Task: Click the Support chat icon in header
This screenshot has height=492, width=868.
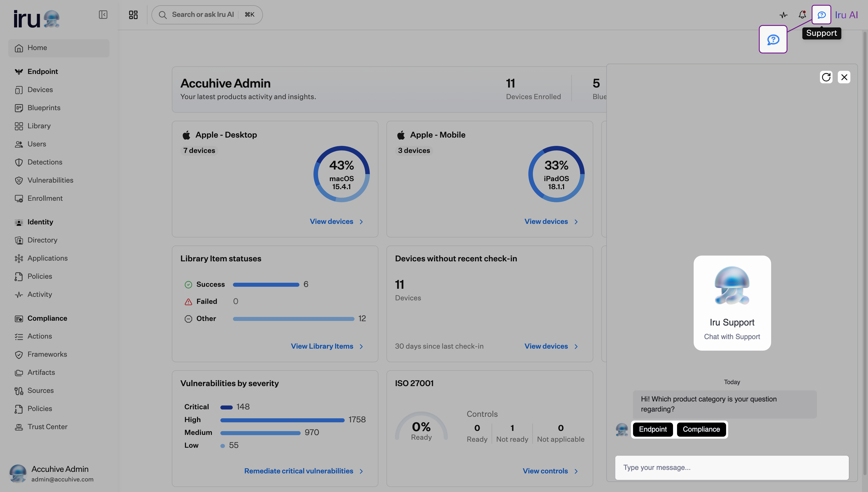Action: pos(821,15)
